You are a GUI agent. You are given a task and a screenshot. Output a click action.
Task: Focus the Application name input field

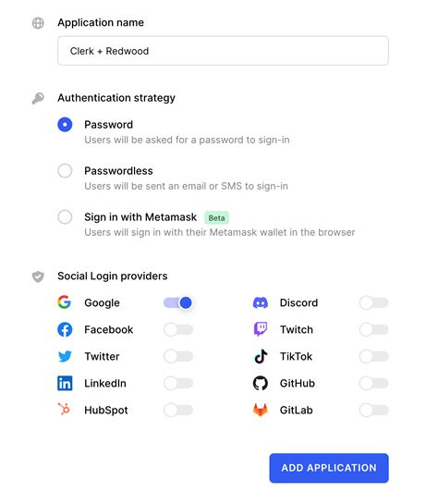[223, 51]
